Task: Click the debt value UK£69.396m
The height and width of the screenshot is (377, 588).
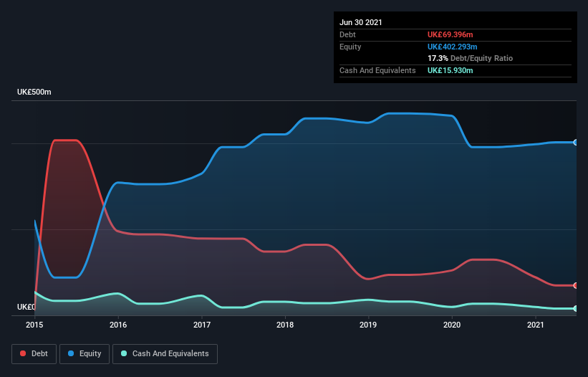Action: click(x=450, y=34)
